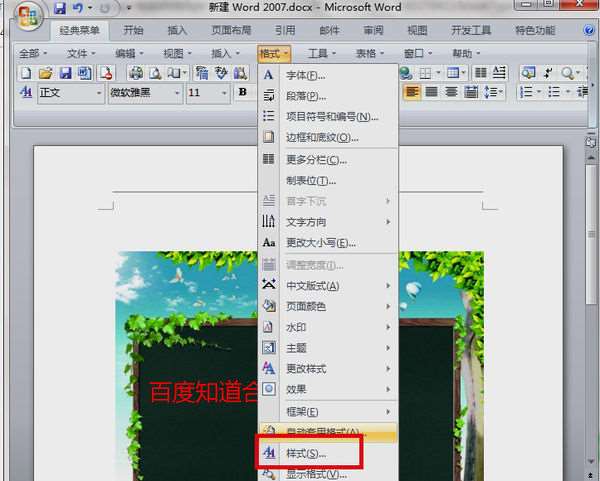Viewport: 600px width, 481px height.
Task: Open the 文件 classic menu
Action: tap(81, 54)
